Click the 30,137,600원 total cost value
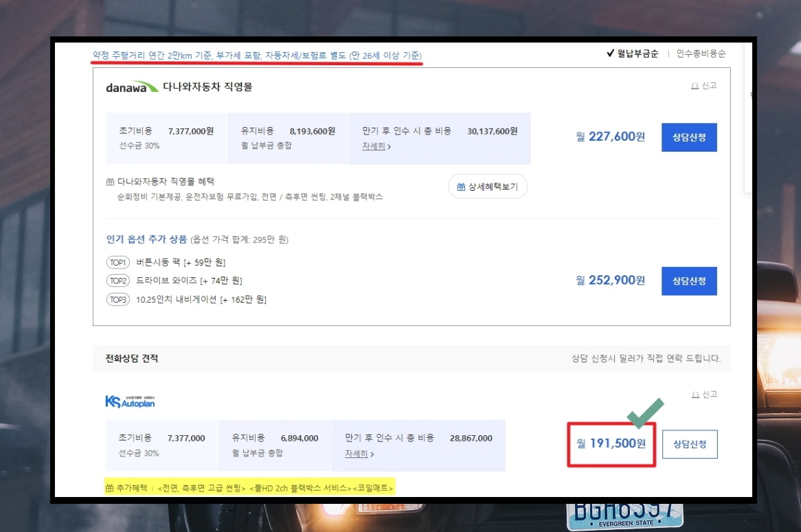The image size is (801, 532). [x=493, y=131]
